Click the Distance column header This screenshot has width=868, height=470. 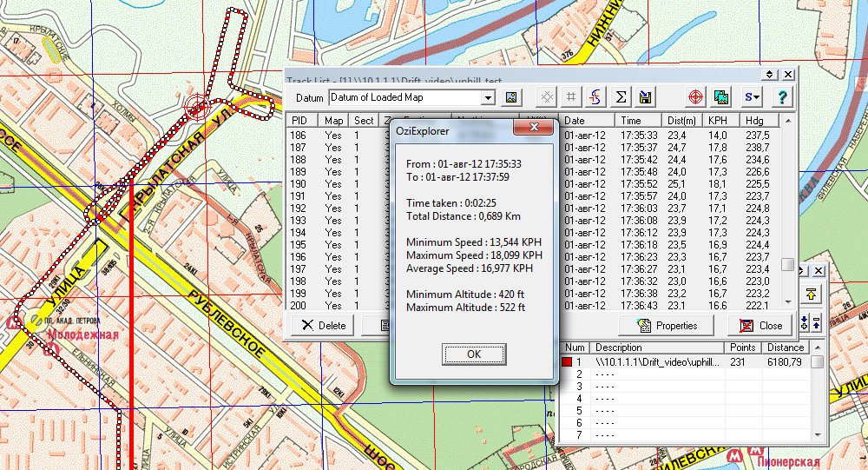click(786, 348)
